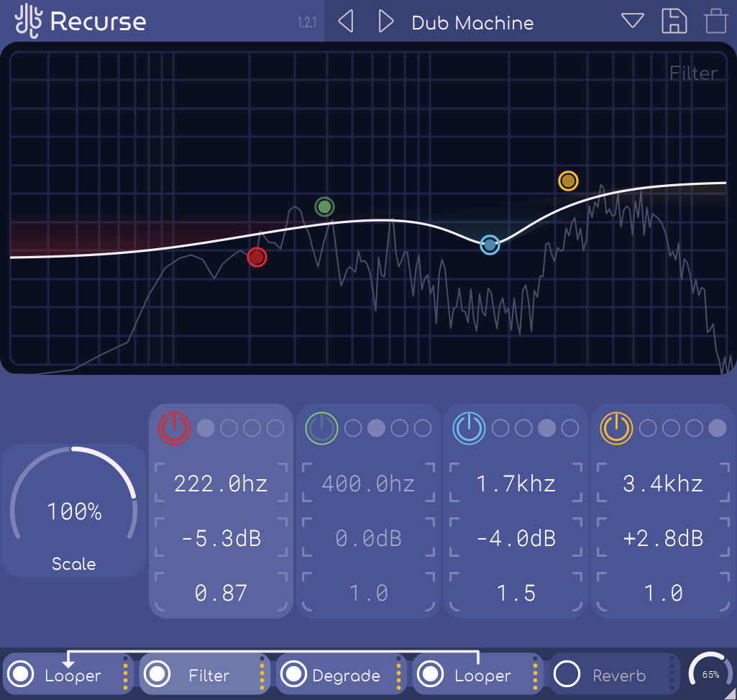The height and width of the screenshot is (700, 737).
Task: Grab the Filter module drag handle dots
Action: [x=262, y=673]
